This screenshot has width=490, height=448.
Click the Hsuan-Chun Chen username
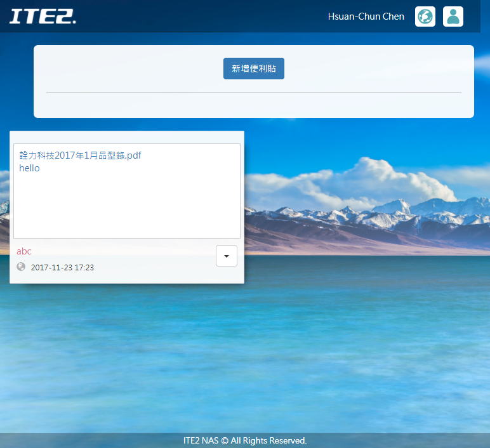[366, 16]
